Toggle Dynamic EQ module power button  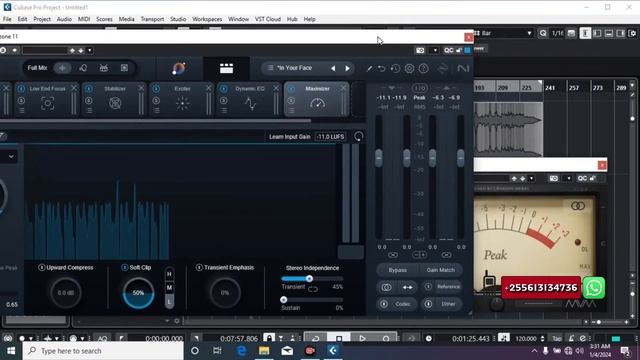[224, 89]
